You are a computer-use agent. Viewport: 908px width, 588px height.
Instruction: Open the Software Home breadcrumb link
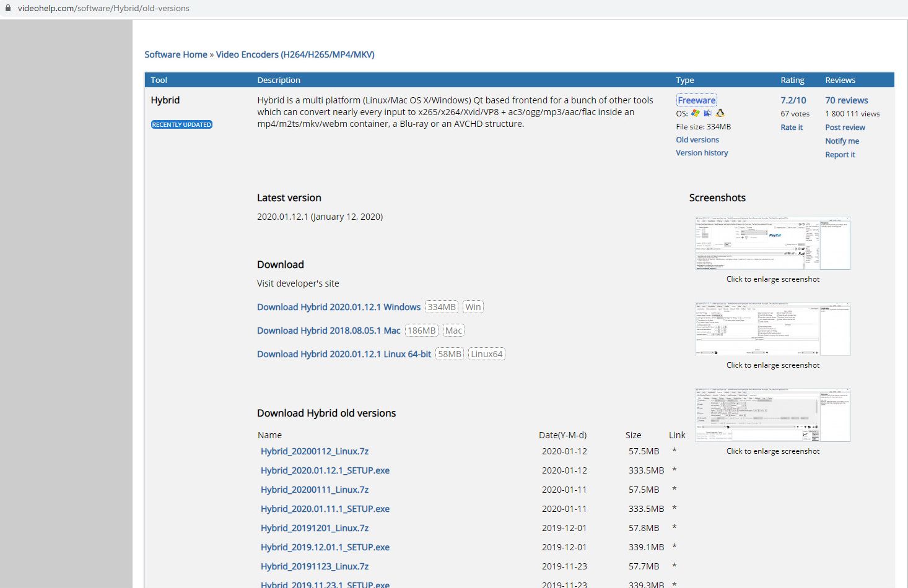(x=176, y=54)
